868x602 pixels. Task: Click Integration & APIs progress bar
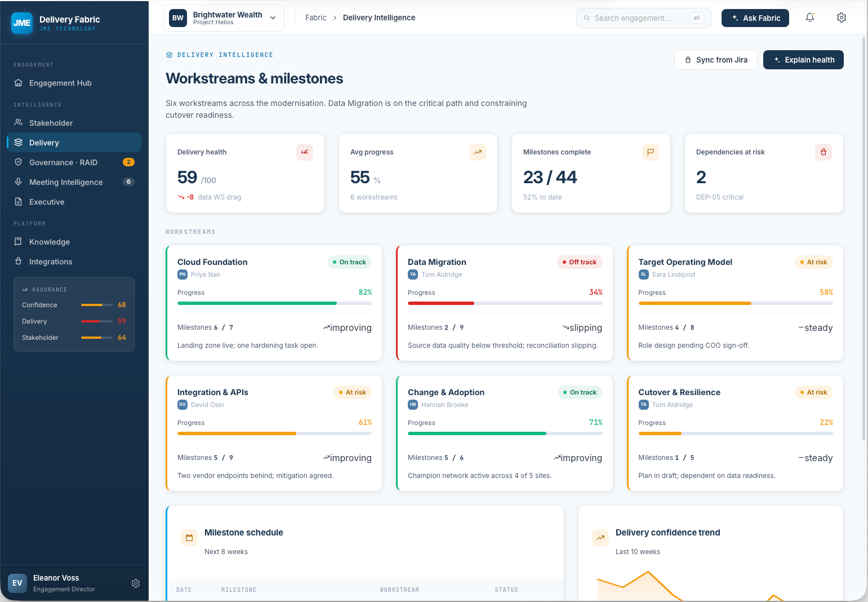274,433
